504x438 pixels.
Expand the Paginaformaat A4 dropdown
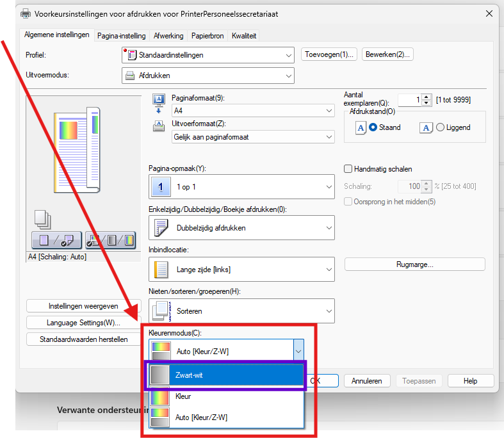(252, 111)
